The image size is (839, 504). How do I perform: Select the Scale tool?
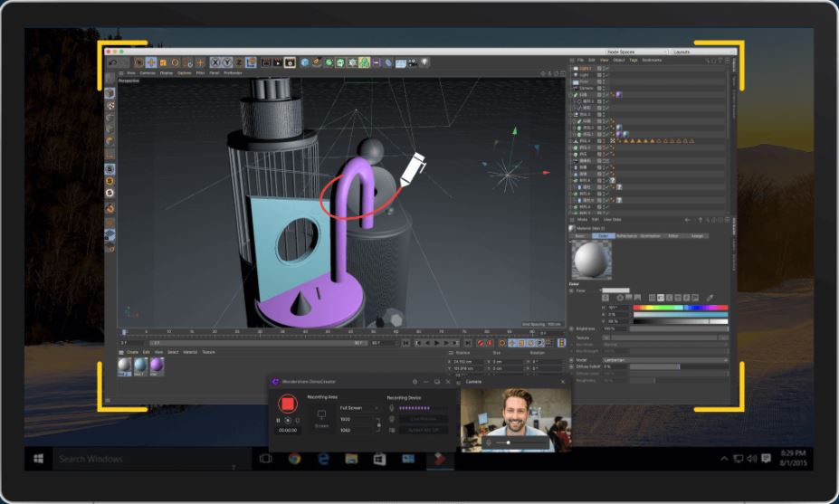point(163,62)
